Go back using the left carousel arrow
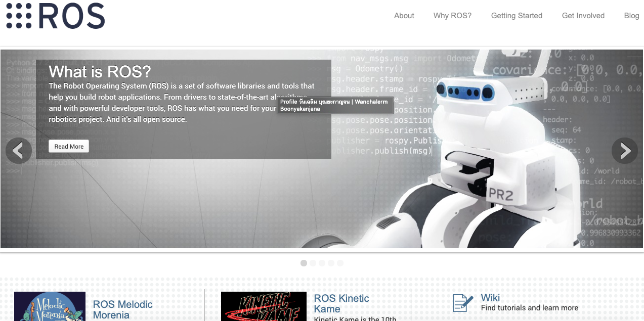 click(19, 150)
